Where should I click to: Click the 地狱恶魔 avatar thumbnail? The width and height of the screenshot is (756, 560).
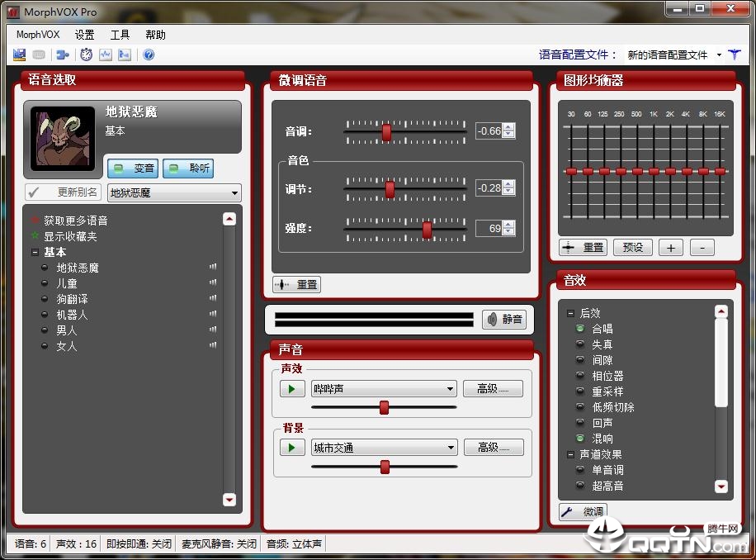point(62,139)
